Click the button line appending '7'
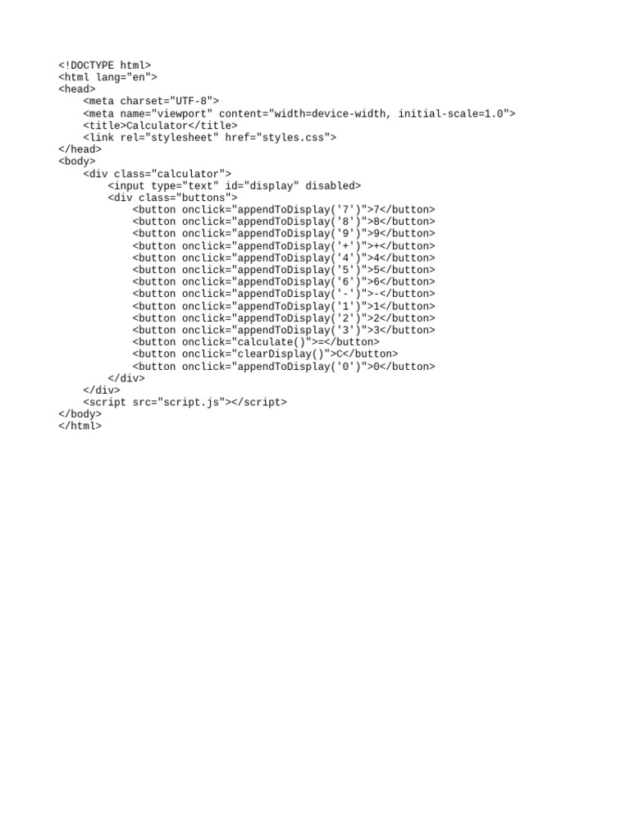Screen dimensions: 630x840 click(284, 209)
